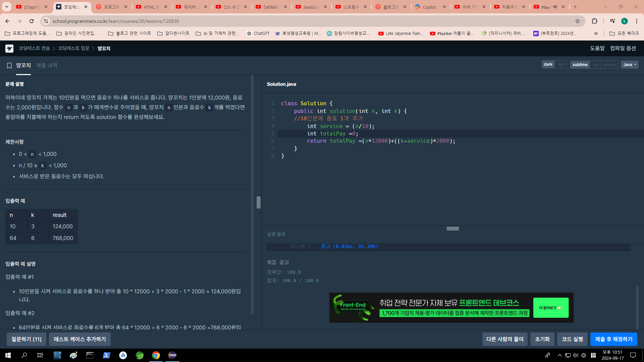Switch to the 제출 내역 tab
The width and height of the screenshot is (644, 362).
[x=47, y=65]
